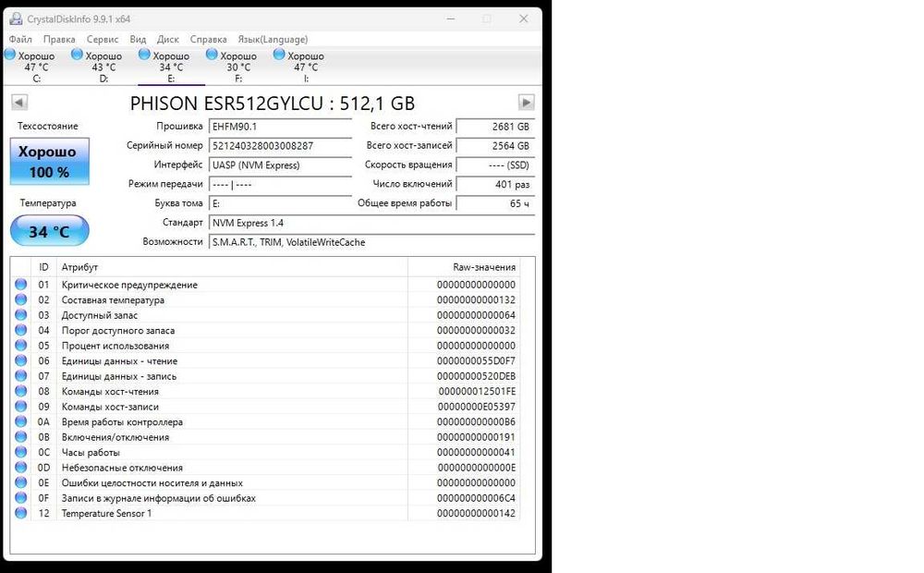Open the Файл menu

click(20, 40)
